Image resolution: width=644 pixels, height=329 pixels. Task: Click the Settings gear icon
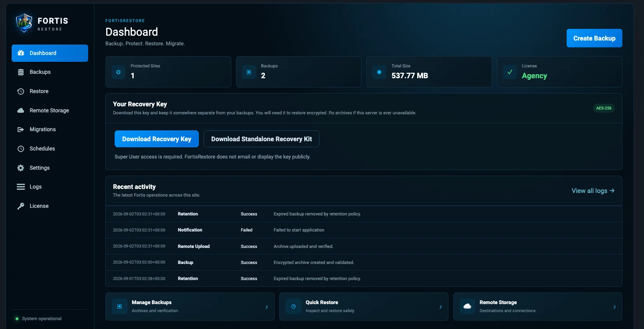tap(21, 168)
